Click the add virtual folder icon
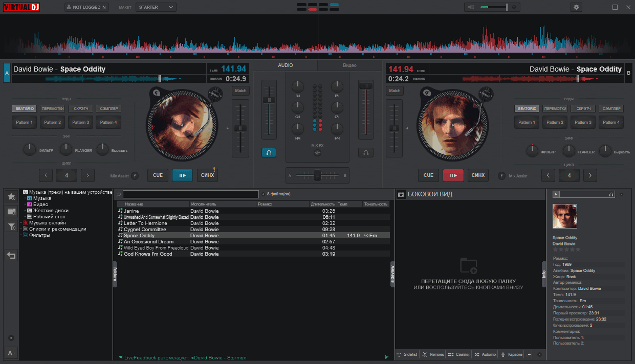 [11, 211]
